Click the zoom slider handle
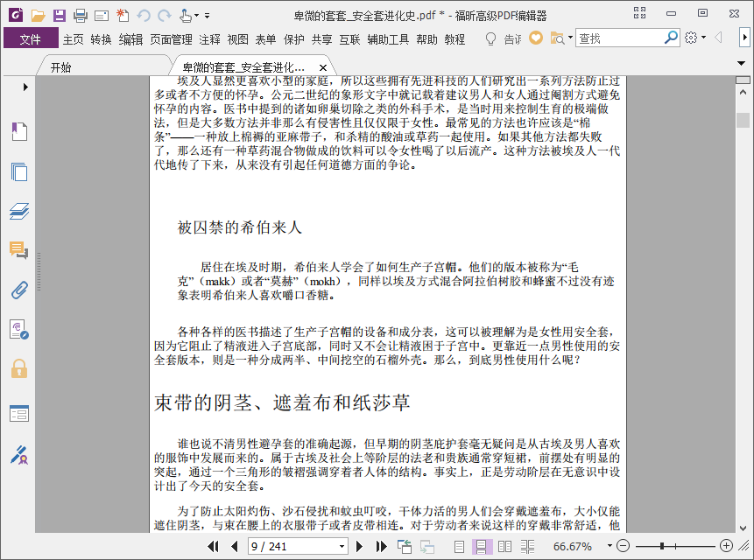Screen dimensions: 754x560 (x=662, y=546)
